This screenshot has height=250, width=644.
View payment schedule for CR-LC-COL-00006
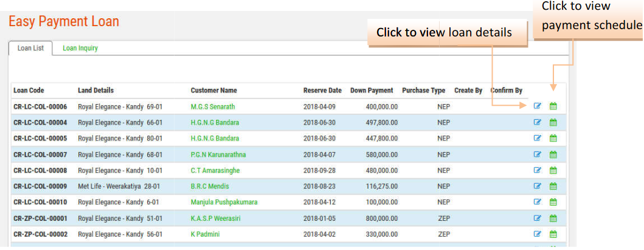(553, 106)
